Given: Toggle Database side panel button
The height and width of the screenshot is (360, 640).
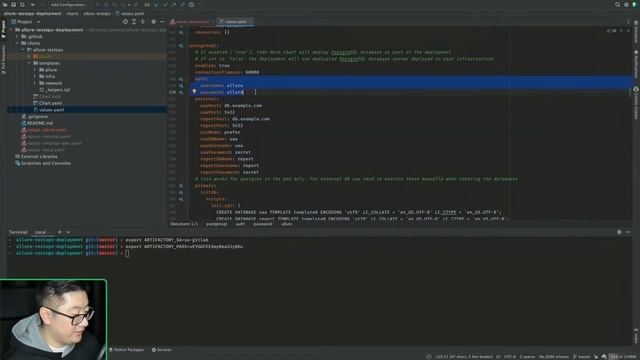Looking at the screenshot, I should tap(636, 31).
